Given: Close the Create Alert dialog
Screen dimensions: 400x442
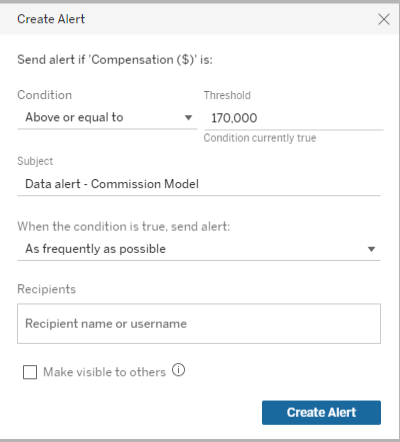Looking at the screenshot, I should pyautogui.click(x=384, y=19).
